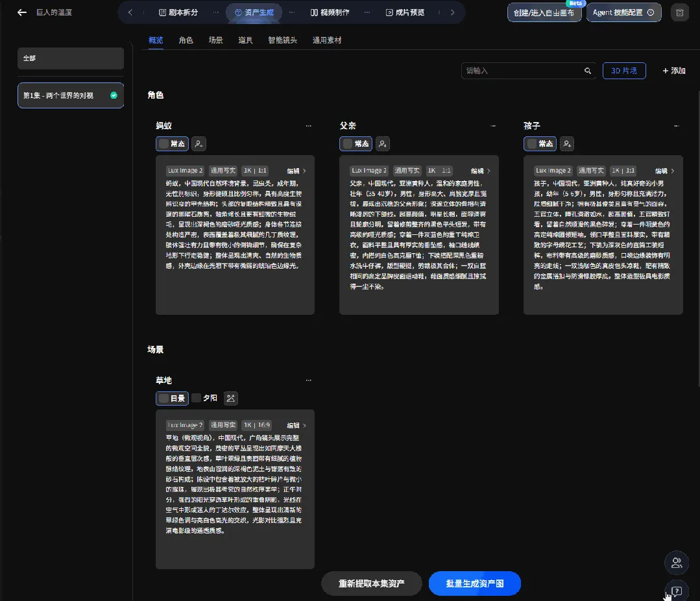Click the 重新提取本集资产 button
Viewport: 700px width, 601px height.
tap(372, 583)
